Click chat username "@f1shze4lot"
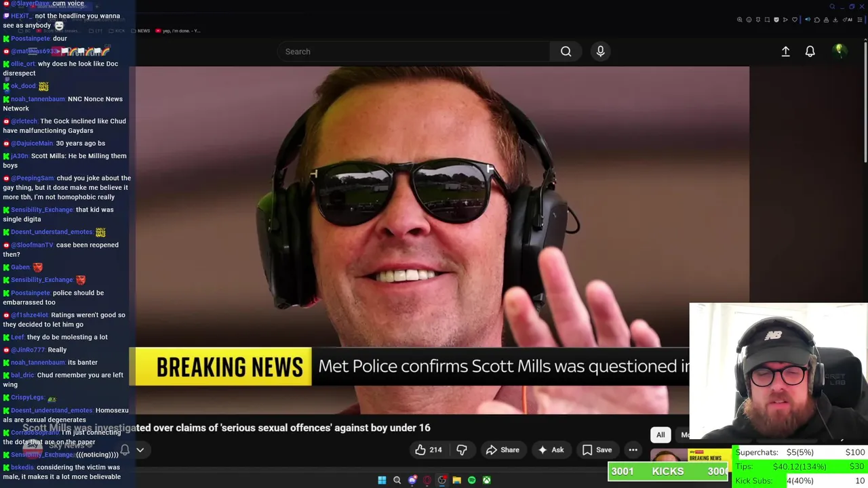Image resolution: width=868 pixels, height=488 pixels. [29, 315]
